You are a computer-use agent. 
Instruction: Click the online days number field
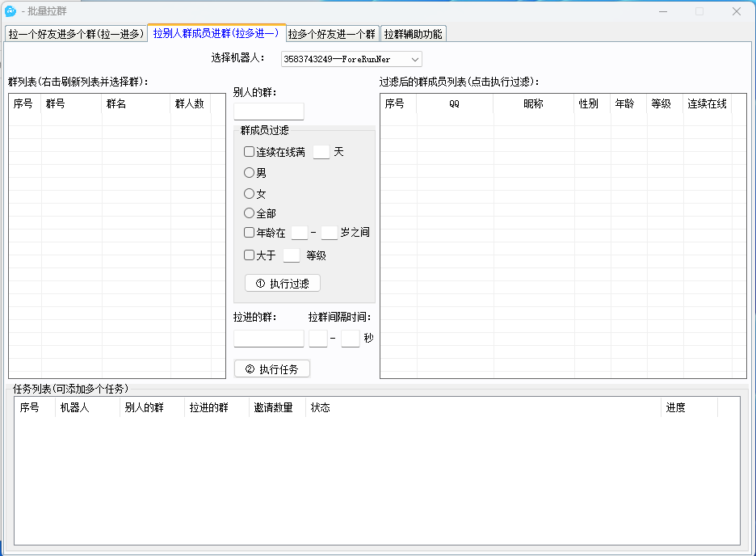click(321, 152)
